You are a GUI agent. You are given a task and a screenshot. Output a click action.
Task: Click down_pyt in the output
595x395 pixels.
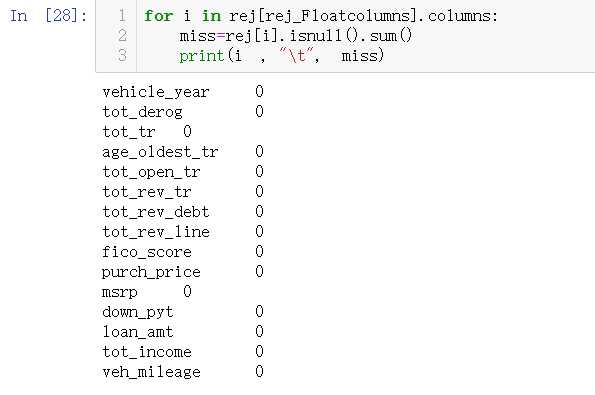[x=138, y=312]
